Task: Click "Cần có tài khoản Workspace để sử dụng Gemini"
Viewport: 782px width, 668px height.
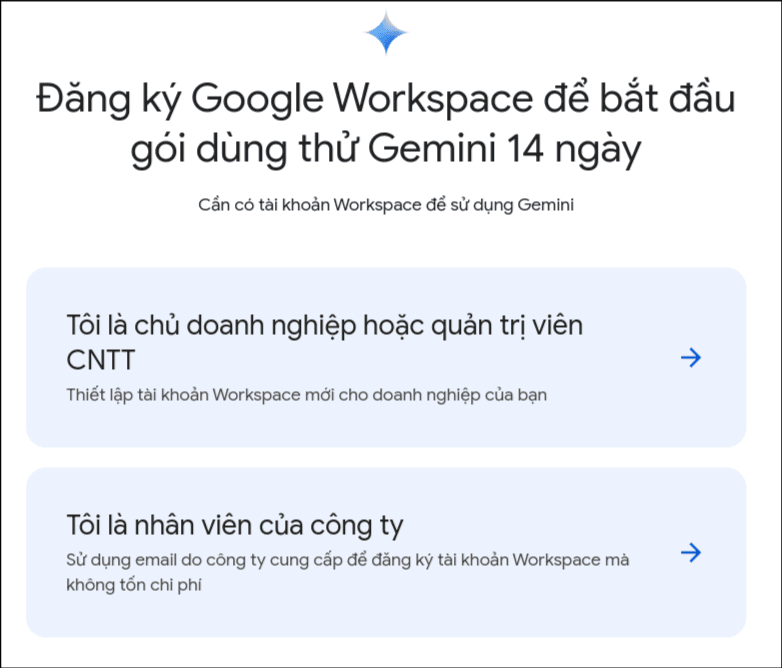Action: coord(386,205)
